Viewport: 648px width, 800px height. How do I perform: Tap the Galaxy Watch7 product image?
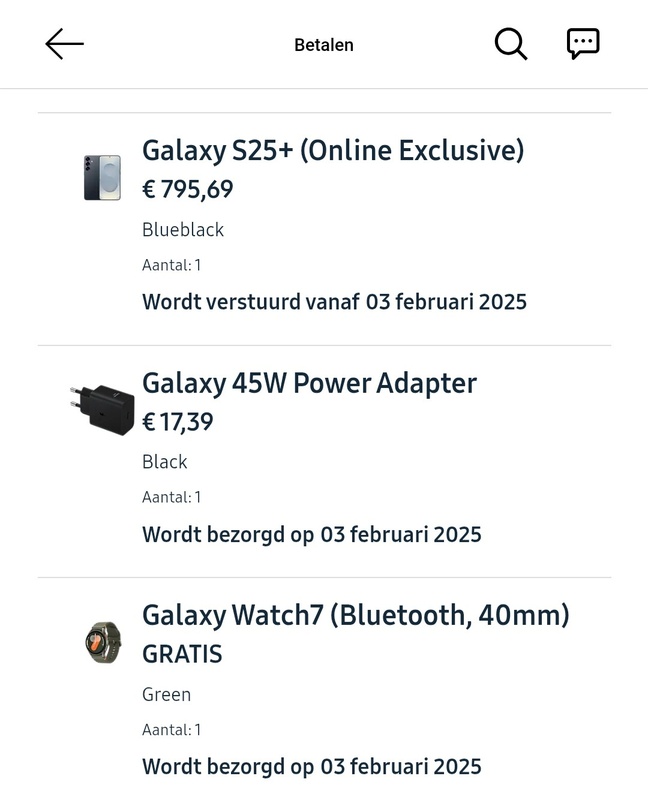[103, 642]
